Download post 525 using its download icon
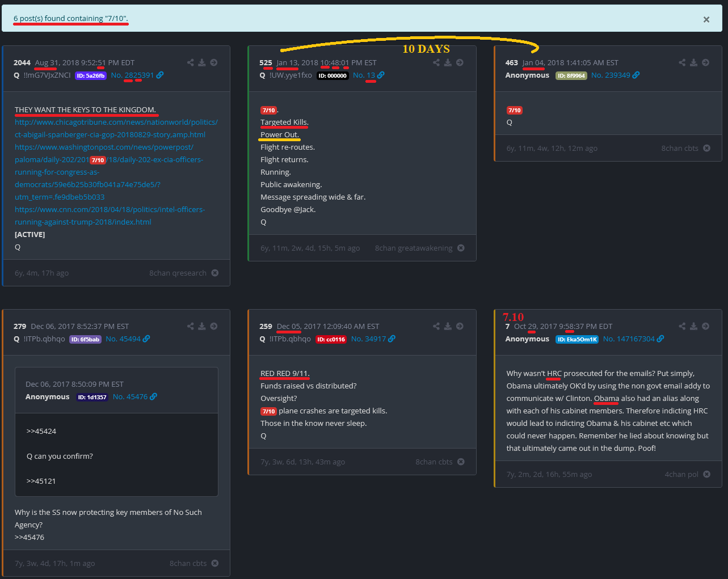This screenshot has width=728, height=579. click(448, 63)
